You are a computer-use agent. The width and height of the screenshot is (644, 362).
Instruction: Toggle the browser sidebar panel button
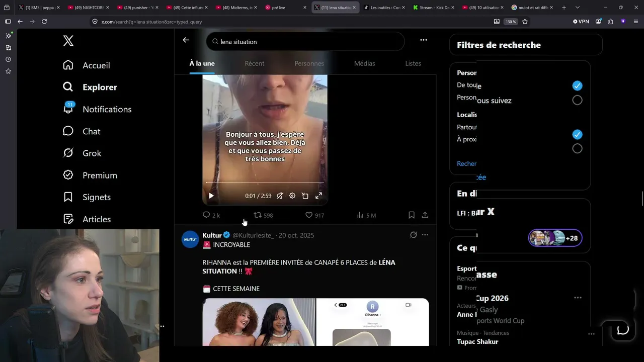point(8,22)
